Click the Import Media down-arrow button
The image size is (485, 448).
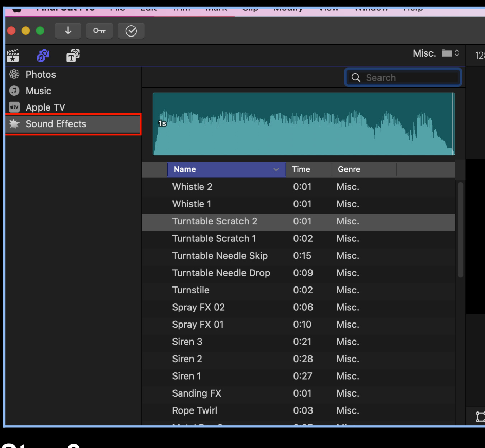click(x=68, y=30)
